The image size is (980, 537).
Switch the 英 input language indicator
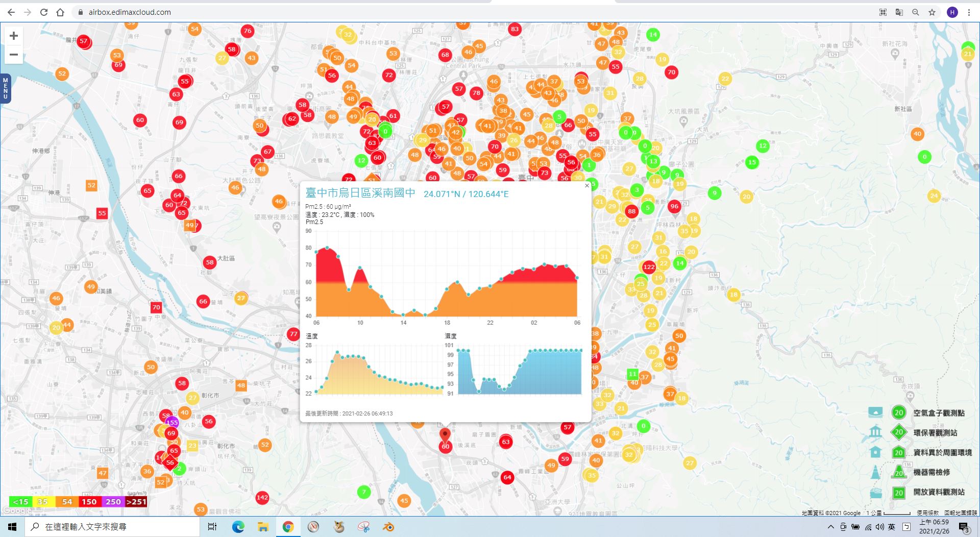click(x=891, y=527)
